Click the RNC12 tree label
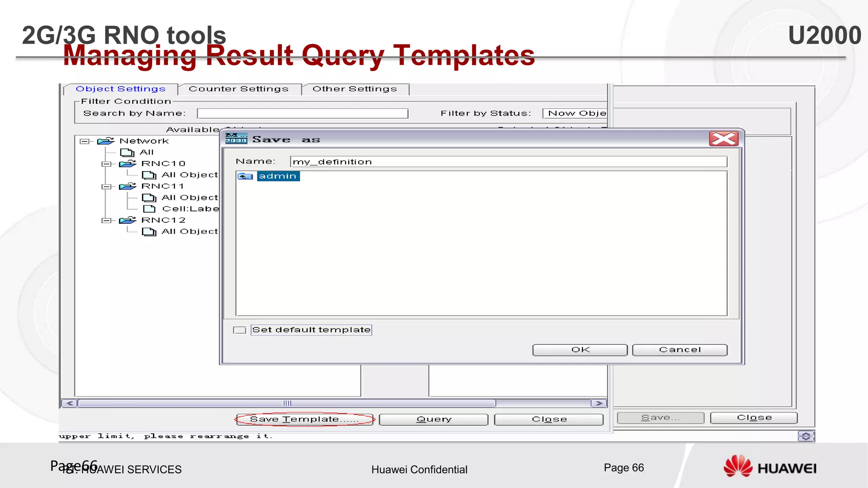The height and width of the screenshot is (488, 868). click(x=163, y=220)
